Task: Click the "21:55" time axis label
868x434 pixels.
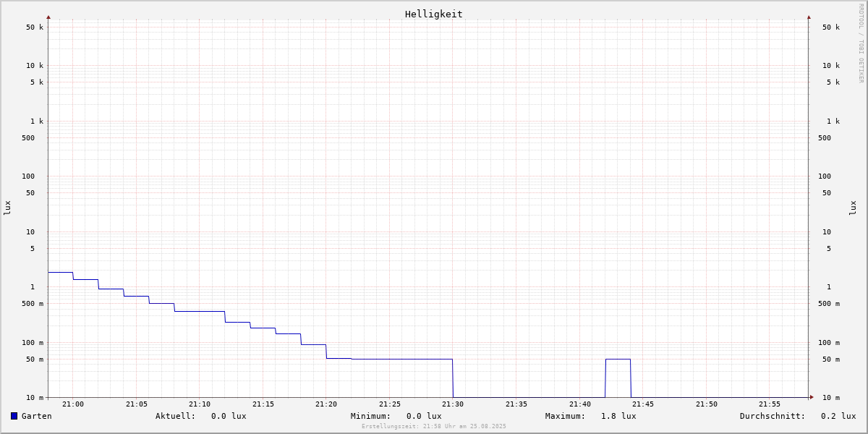Action: click(x=770, y=404)
